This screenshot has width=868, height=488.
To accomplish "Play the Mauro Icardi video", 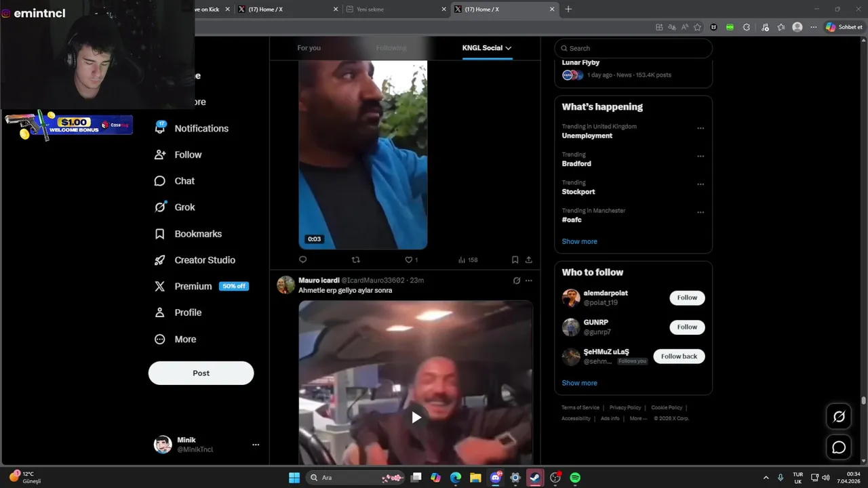I will coord(416,418).
